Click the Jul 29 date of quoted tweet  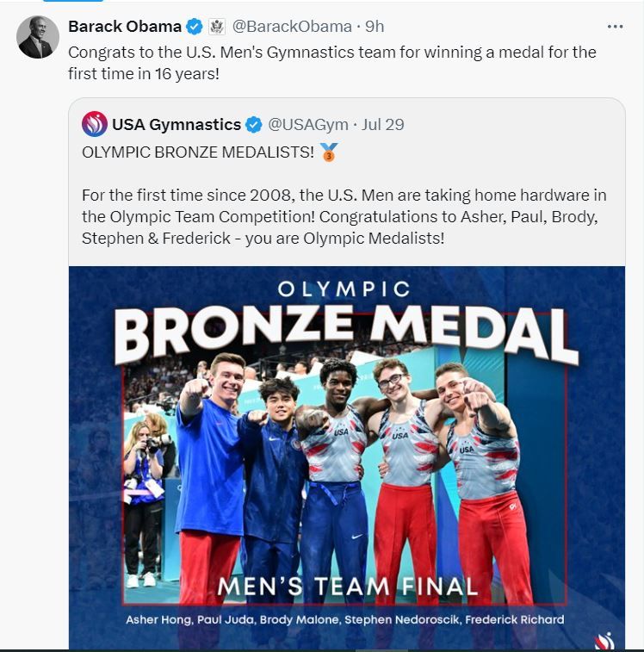point(383,125)
